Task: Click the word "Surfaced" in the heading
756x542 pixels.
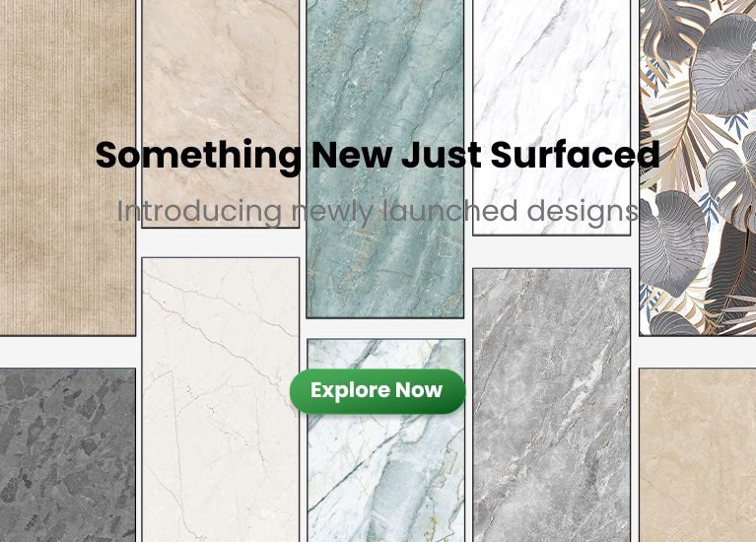Action: [576, 155]
